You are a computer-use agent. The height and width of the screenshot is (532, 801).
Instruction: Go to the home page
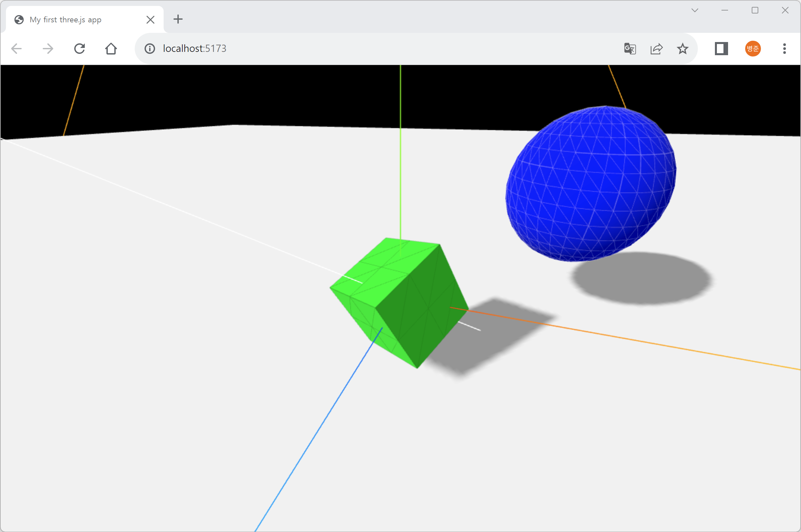111,49
